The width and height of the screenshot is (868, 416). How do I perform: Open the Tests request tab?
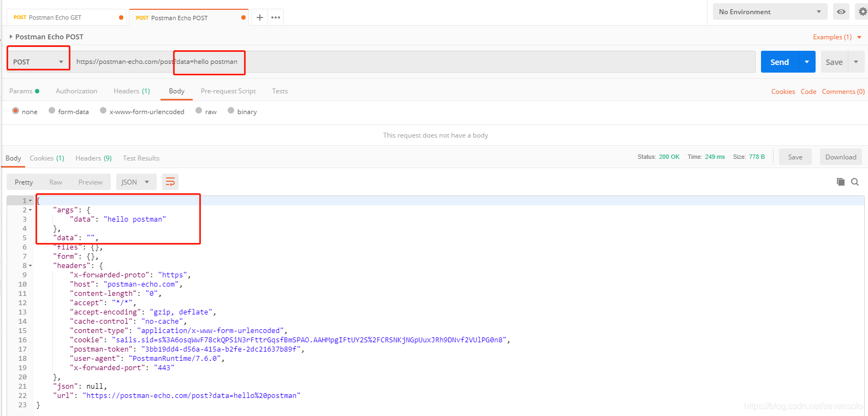pos(280,91)
